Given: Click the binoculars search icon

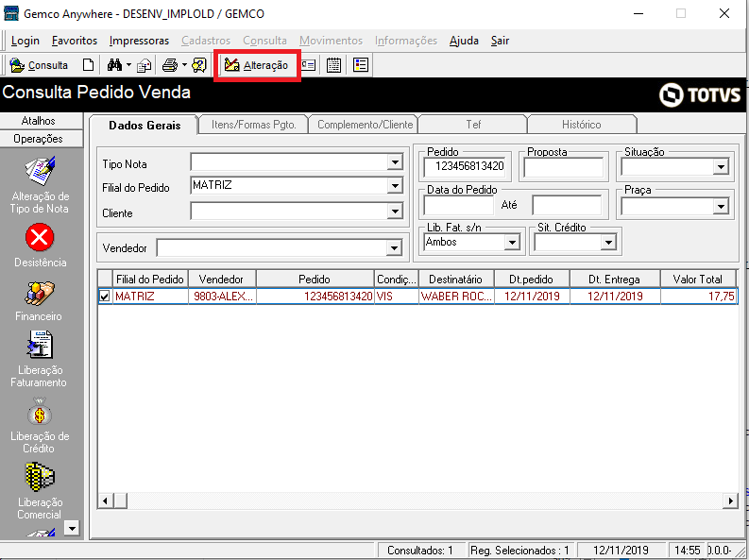Looking at the screenshot, I should click(114, 65).
